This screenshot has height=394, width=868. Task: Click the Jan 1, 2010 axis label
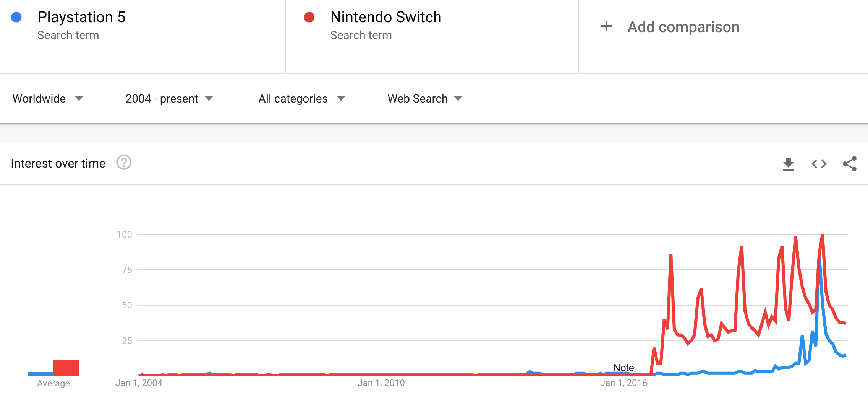coord(381,383)
